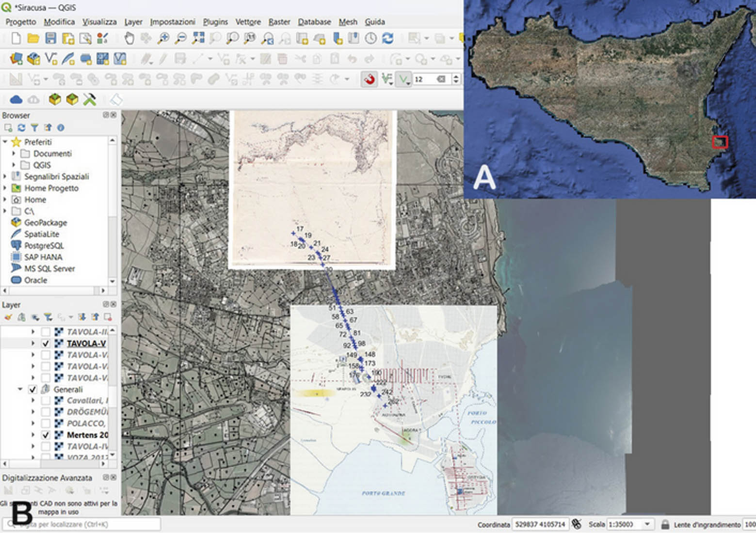Open the Temporal Controller clock icon
Viewport: 756px width, 533px height.
click(371, 38)
